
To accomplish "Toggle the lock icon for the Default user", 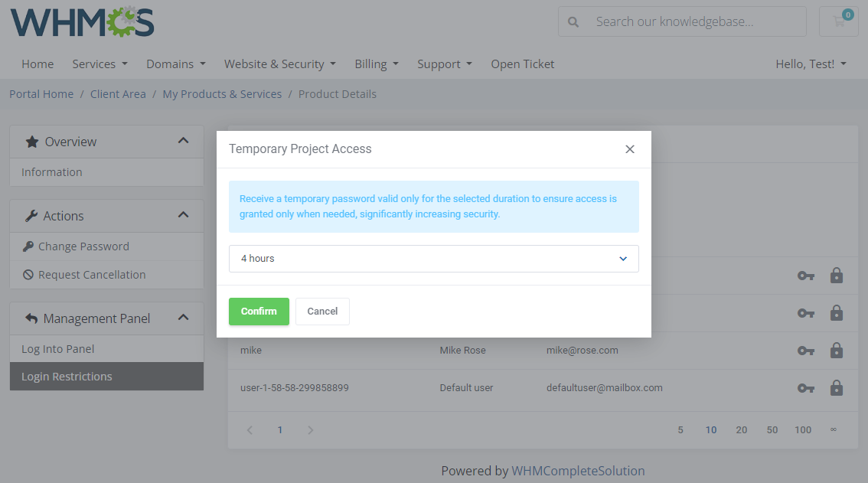I will [837, 388].
